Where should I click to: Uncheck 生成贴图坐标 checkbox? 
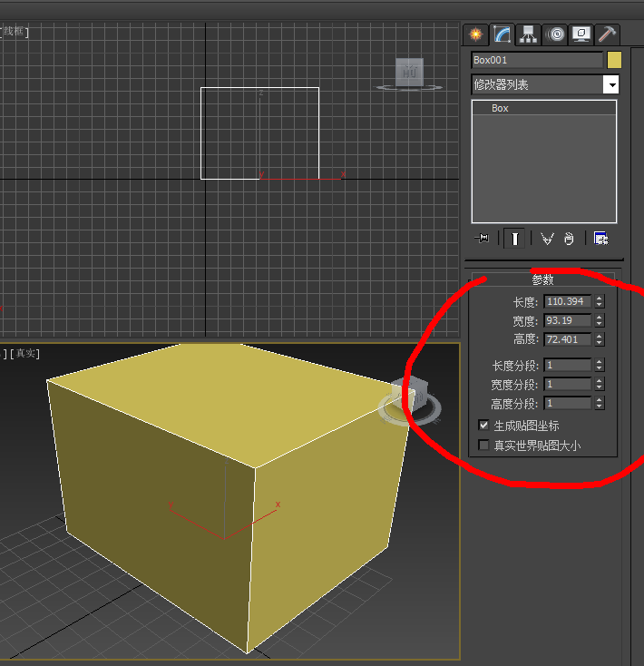[x=483, y=425]
